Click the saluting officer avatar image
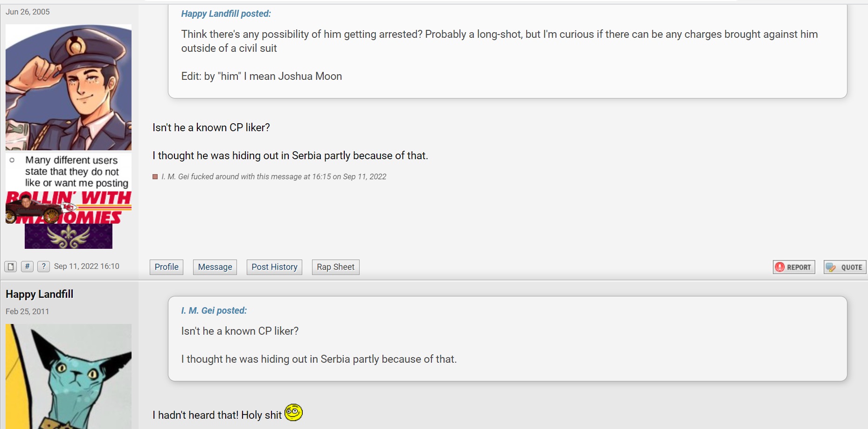This screenshot has height=429, width=868. click(69, 87)
